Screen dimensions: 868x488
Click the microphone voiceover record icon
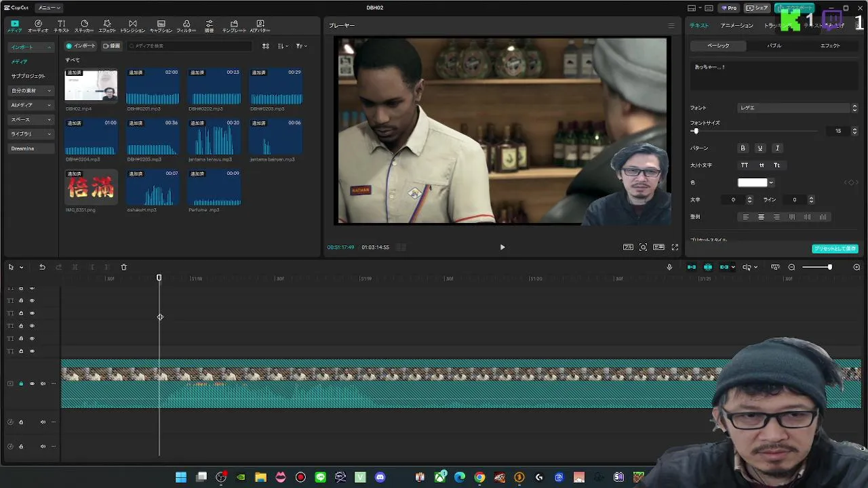pyautogui.click(x=669, y=267)
